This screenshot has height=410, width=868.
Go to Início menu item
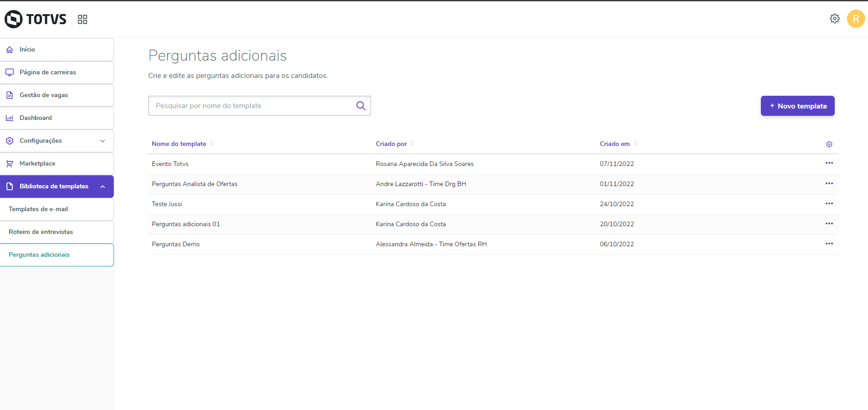point(57,50)
